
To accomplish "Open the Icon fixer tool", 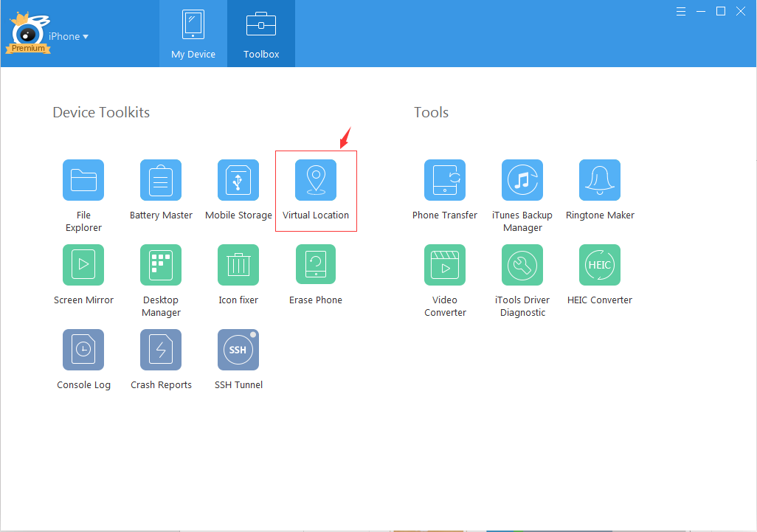I will point(238,265).
